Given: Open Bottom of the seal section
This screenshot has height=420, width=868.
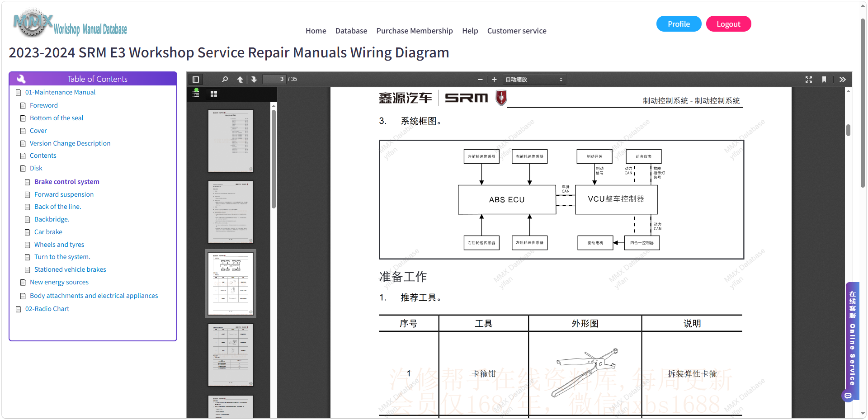Looking at the screenshot, I should coord(57,118).
